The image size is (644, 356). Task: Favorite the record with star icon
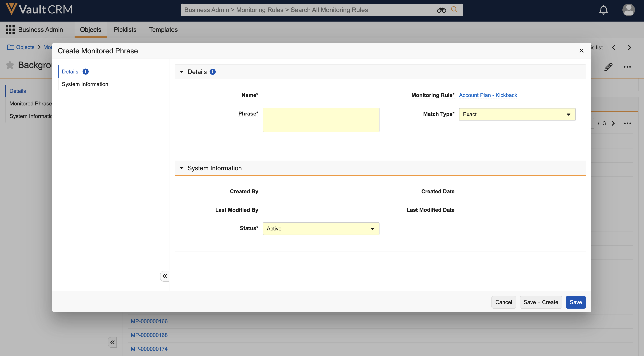pos(10,65)
